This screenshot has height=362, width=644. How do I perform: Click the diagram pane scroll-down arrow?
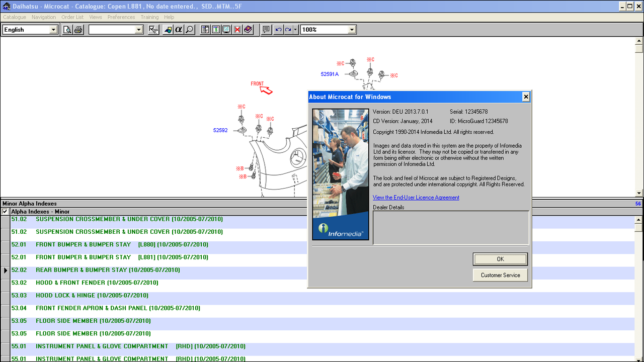point(639,193)
